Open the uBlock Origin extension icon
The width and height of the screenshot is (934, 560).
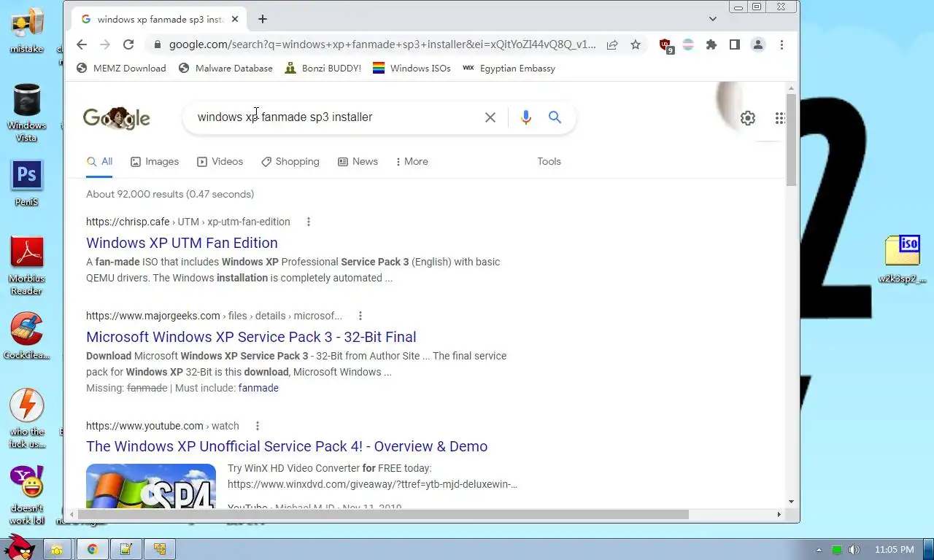tap(665, 45)
